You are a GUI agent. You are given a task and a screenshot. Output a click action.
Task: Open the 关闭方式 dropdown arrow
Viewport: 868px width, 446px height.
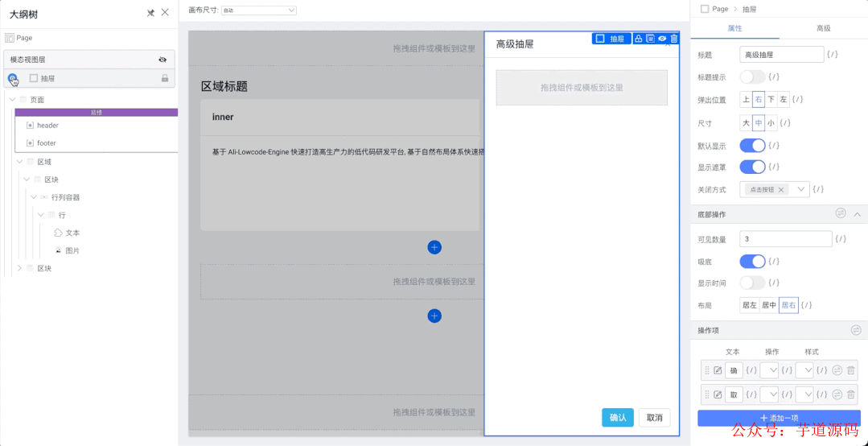pos(801,189)
